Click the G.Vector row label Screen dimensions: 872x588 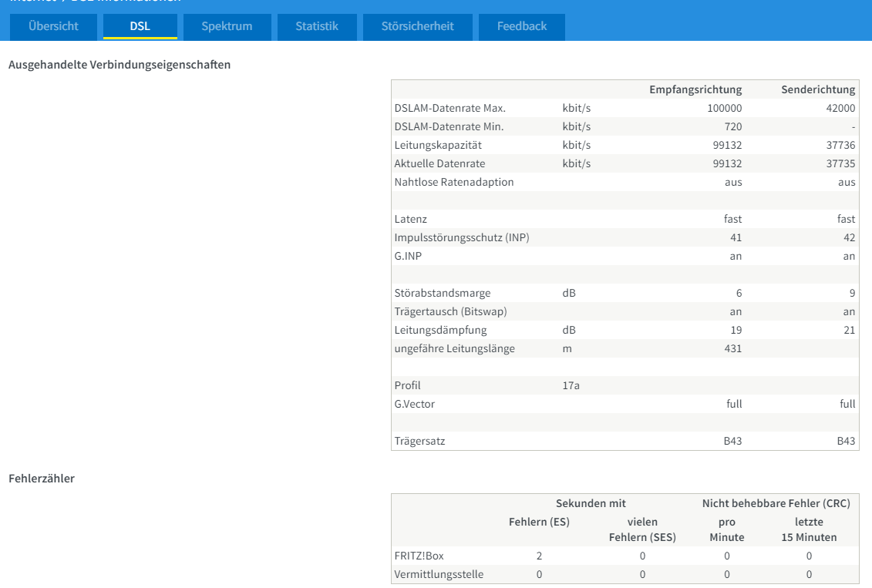414,404
